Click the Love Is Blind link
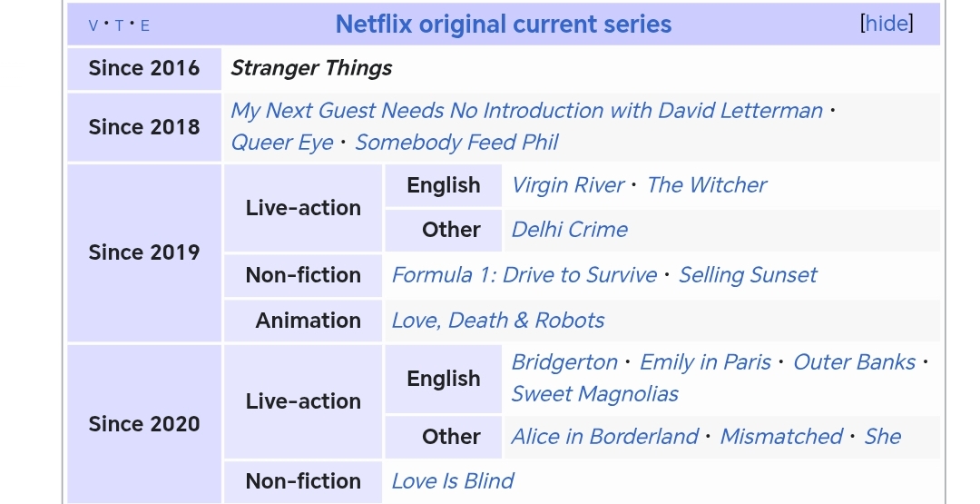 (x=452, y=481)
